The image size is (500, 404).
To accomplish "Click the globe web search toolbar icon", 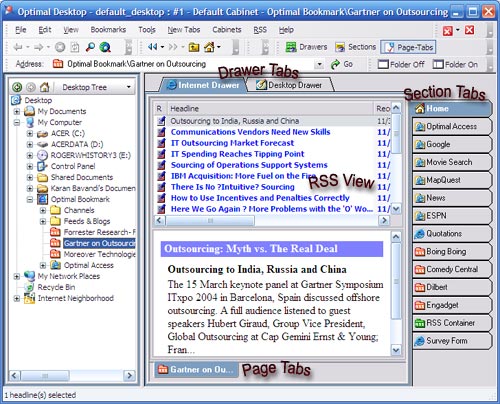I will [x=105, y=47].
